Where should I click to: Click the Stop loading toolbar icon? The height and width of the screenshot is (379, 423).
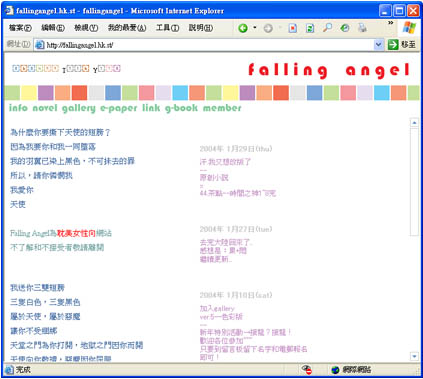[x=293, y=28]
